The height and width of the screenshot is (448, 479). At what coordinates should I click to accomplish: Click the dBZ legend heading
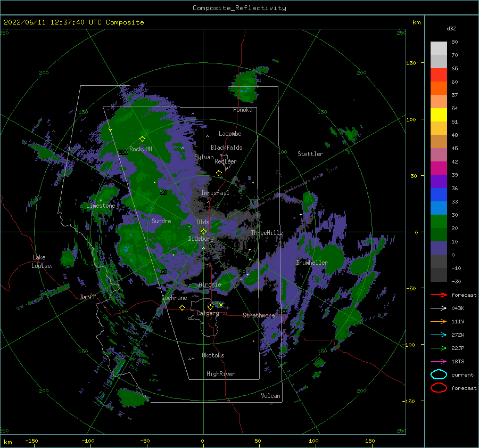451,29
